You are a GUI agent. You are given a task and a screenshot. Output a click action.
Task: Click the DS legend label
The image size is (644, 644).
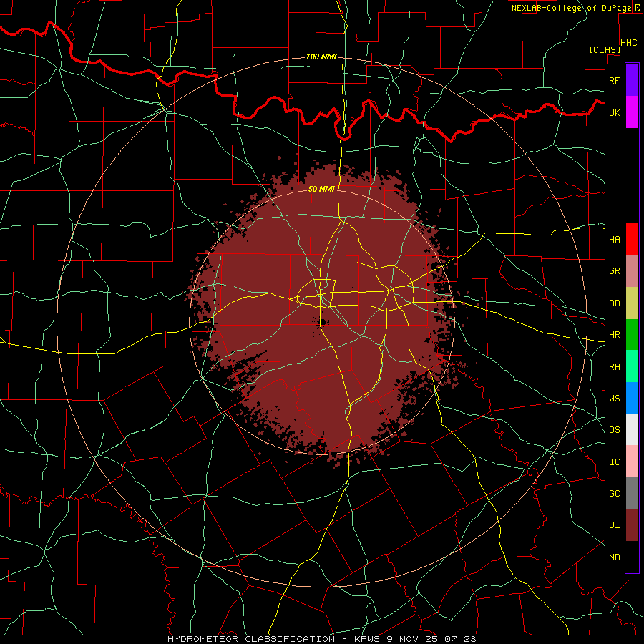point(614,430)
